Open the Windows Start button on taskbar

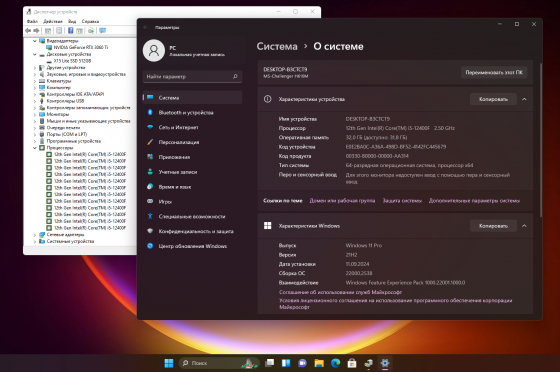point(169,363)
